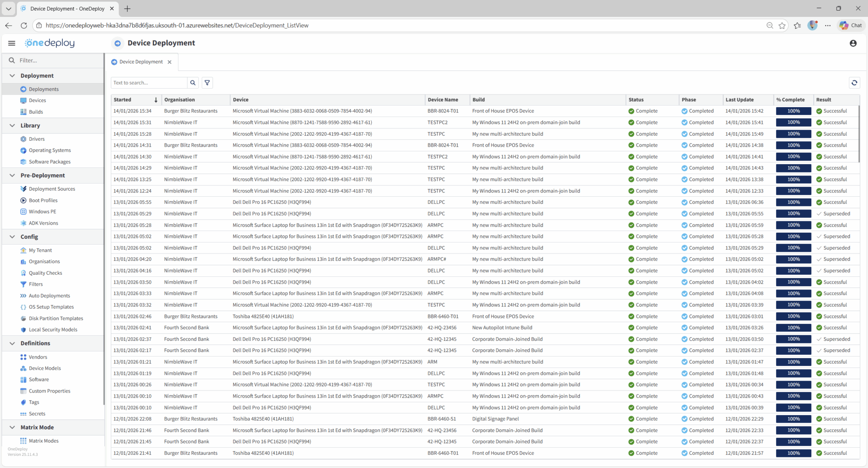This screenshot has width=868, height=468.
Task: Click the OneDeploy logo
Action: 50,43
